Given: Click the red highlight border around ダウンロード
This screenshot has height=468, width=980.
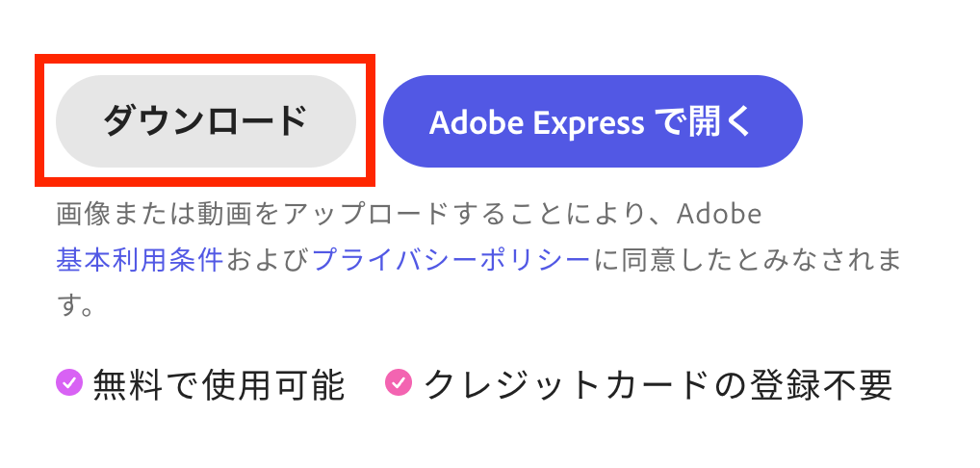Looking at the screenshot, I should [x=205, y=58].
